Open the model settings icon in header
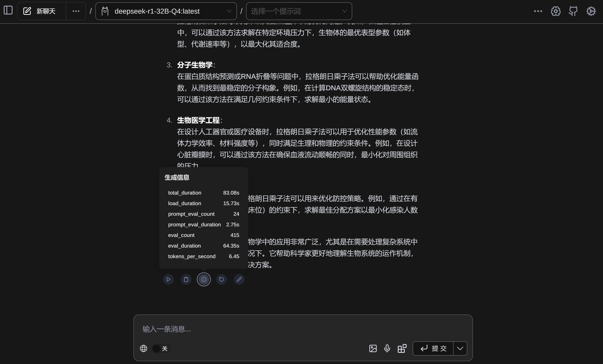The width and height of the screenshot is (603, 364). [x=555, y=11]
